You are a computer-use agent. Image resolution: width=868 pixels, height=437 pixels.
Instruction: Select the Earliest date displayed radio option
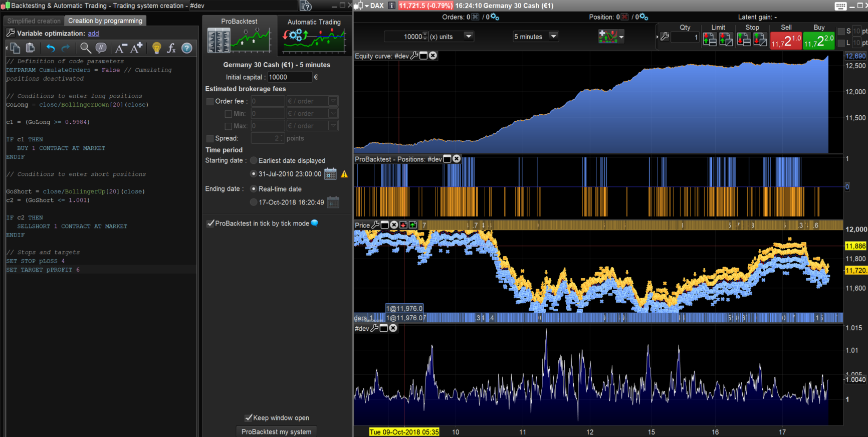254,160
